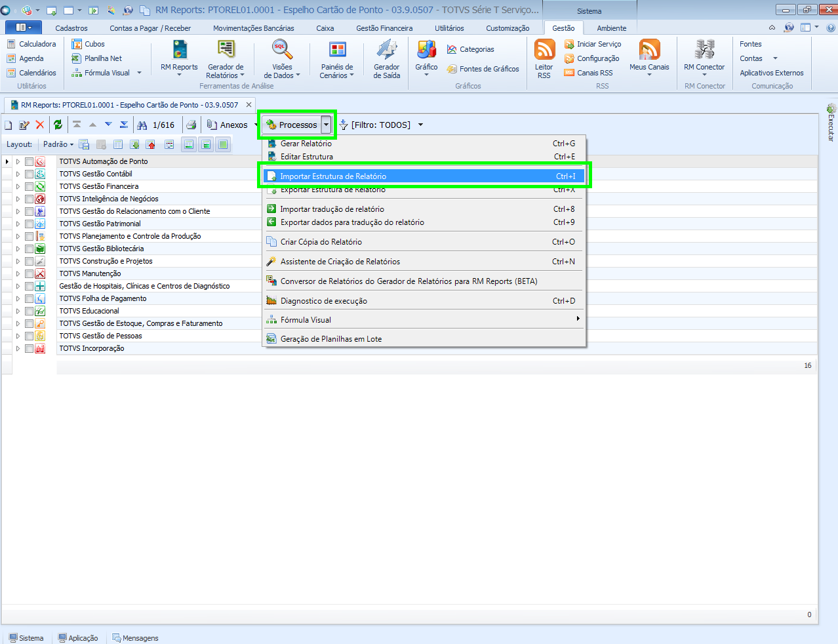Image resolution: width=838 pixels, height=644 pixels.
Task: Open the Agenda utility
Action: pyautogui.click(x=25, y=58)
